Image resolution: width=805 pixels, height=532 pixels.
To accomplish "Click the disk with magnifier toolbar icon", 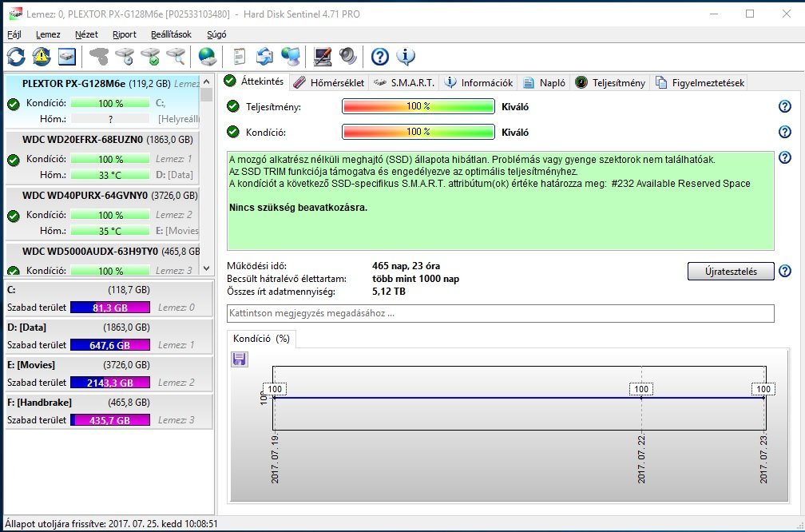I will (x=176, y=57).
